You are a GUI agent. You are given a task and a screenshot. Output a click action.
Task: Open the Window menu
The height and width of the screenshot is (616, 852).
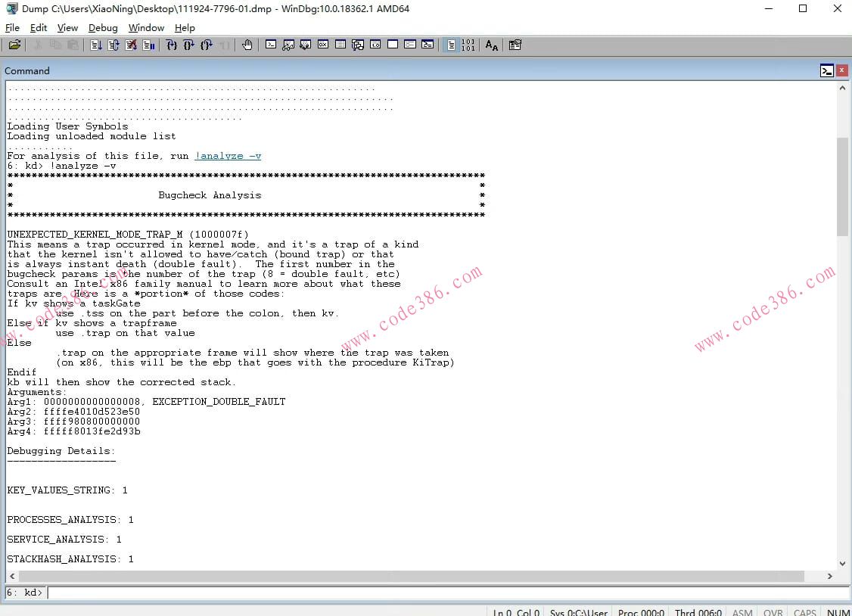pyautogui.click(x=146, y=28)
